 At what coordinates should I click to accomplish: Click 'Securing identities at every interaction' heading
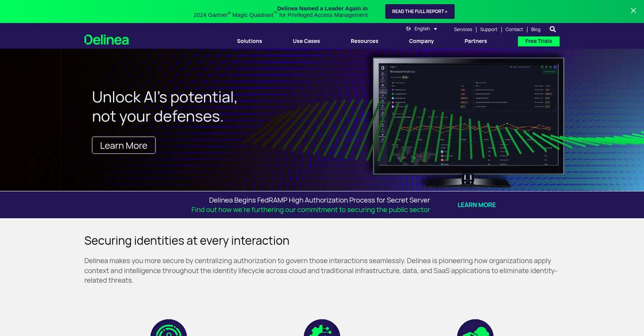pos(186,241)
